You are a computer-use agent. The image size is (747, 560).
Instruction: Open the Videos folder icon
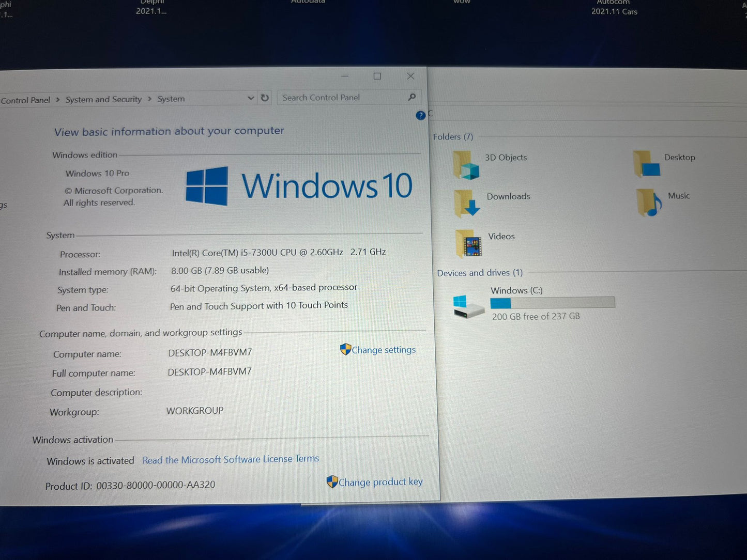tap(469, 243)
